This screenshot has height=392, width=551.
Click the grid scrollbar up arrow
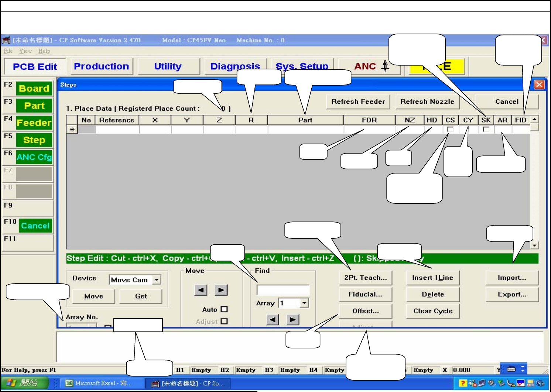pos(534,120)
